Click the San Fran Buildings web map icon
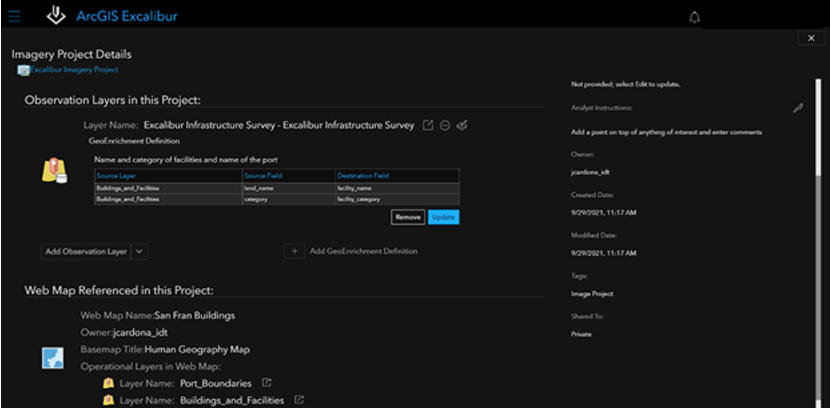Viewport: 830px width, 408px height. [53, 358]
